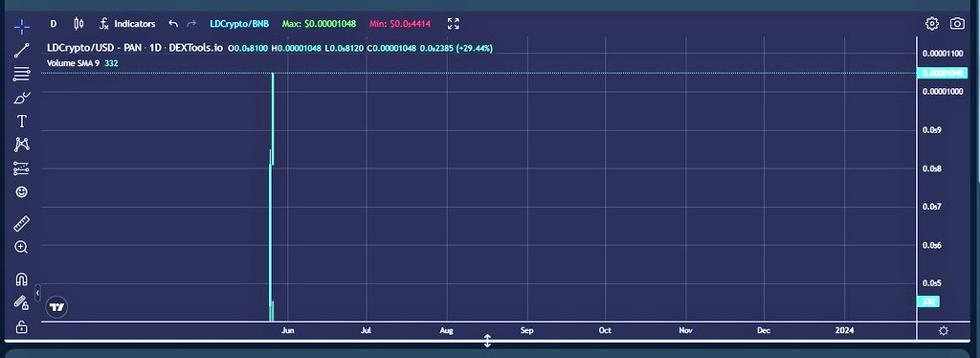This screenshot has height=358, width=980.
Task: Click the Min price label
Action: [x=399, y=24]
